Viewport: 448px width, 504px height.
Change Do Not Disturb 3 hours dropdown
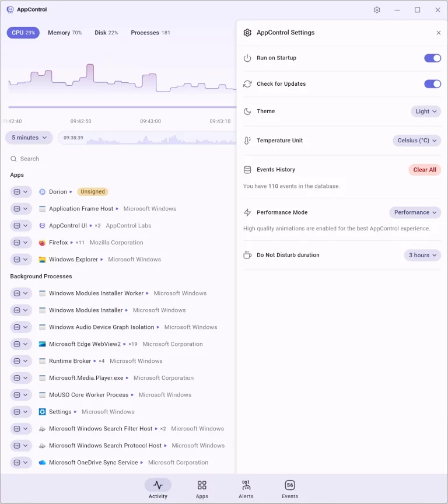[x=422, y=256]
